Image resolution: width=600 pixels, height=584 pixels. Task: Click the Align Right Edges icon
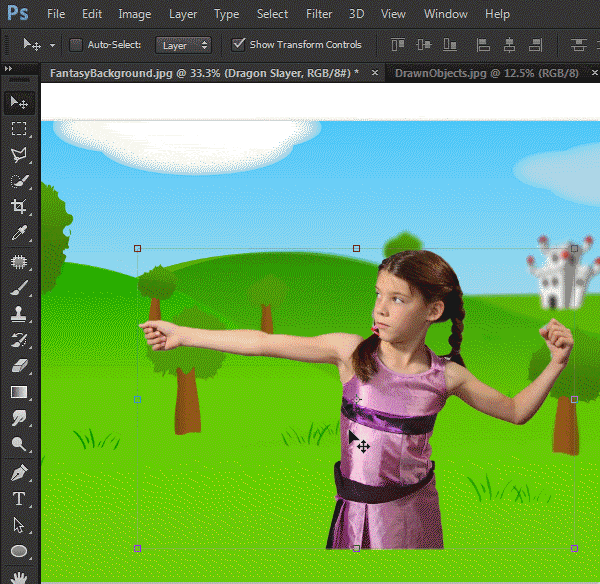pos(535,45)
